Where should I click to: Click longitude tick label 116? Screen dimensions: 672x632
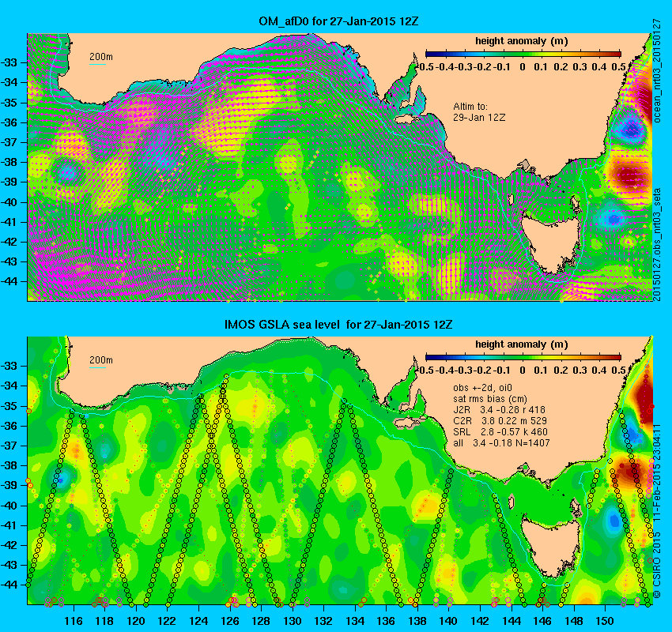[74, 621]
